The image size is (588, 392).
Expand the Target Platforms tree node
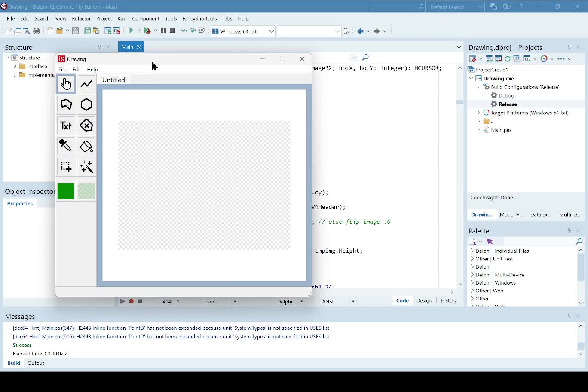(479, 113)
